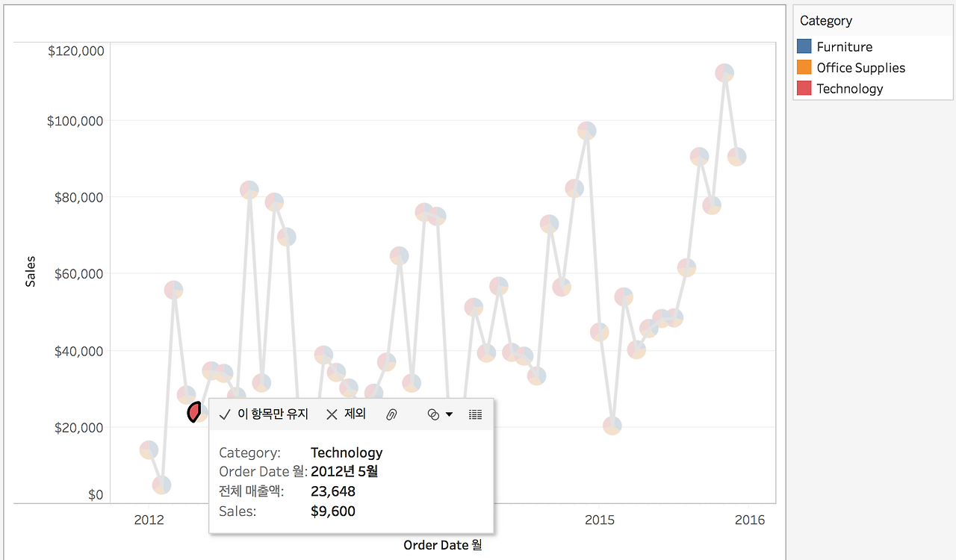This screenshot has width=956, height=560.
Task: Click the Category: label in tooltip
Action: point(250,452)
